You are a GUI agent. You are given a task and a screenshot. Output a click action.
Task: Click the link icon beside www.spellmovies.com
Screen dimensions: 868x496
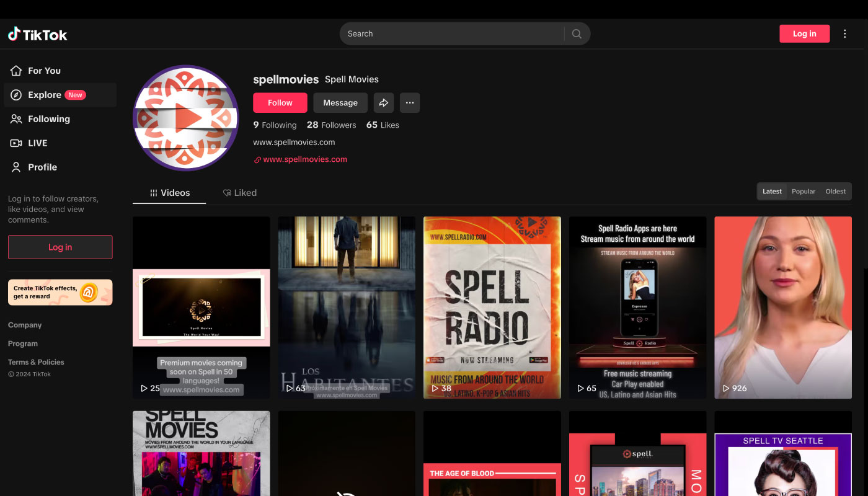257,160
